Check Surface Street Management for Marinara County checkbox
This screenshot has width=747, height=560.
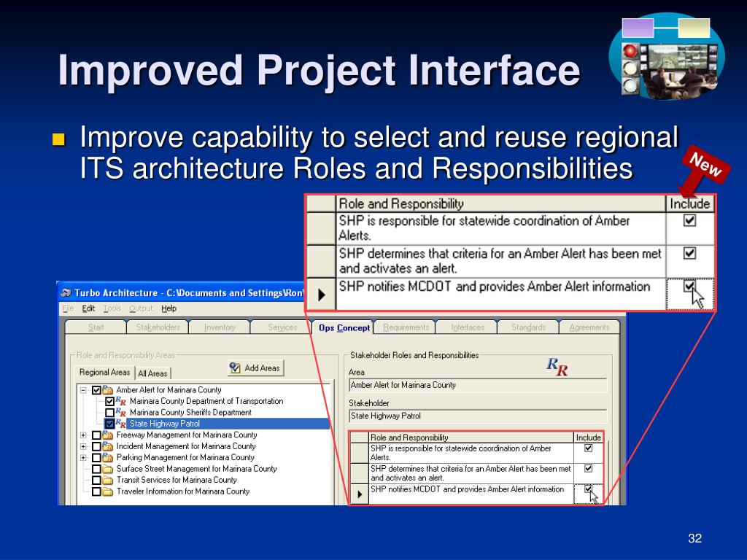pyautogui.click(x=96, y=469)
